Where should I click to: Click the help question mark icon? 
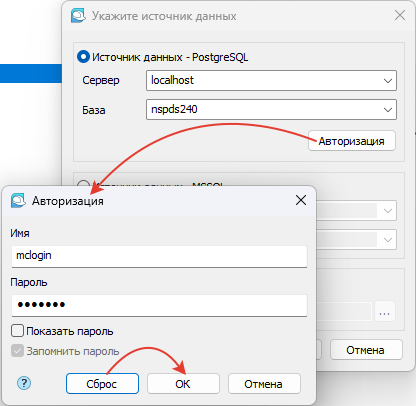coord(24,383)
